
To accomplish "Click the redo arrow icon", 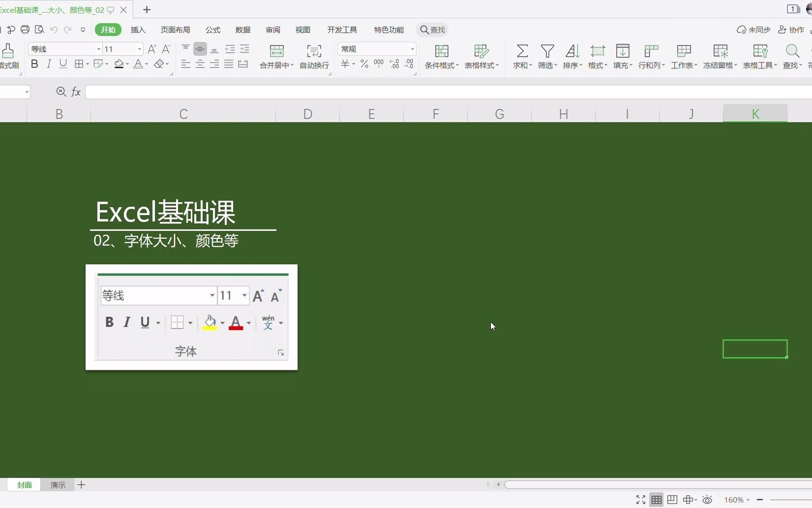I will click(x=68, y=30).
